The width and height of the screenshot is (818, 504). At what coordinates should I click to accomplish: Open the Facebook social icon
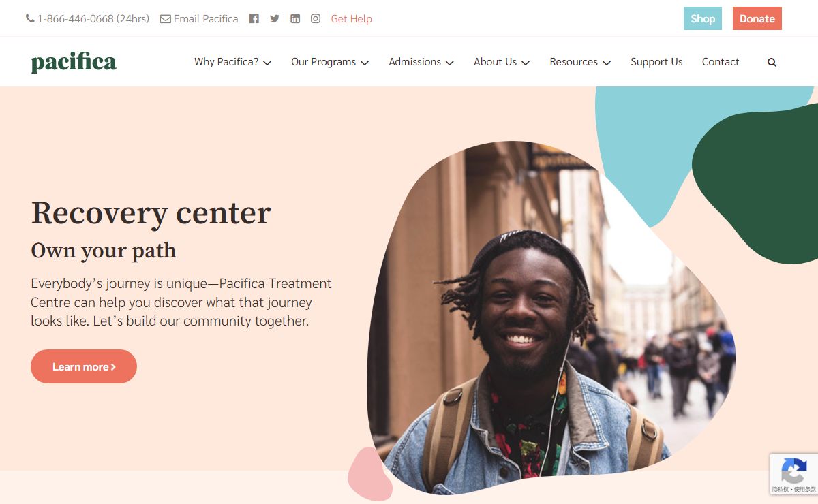tap(254, 19)
